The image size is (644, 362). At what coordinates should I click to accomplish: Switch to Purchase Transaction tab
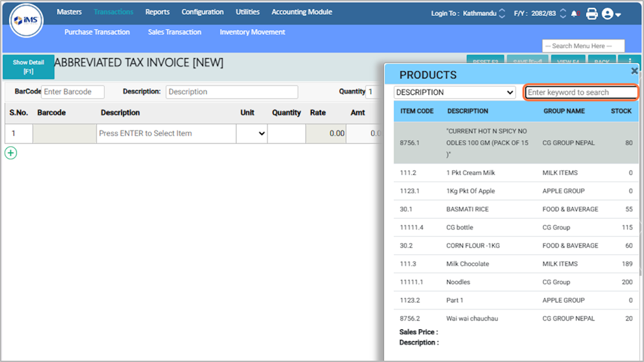[97, 32]
